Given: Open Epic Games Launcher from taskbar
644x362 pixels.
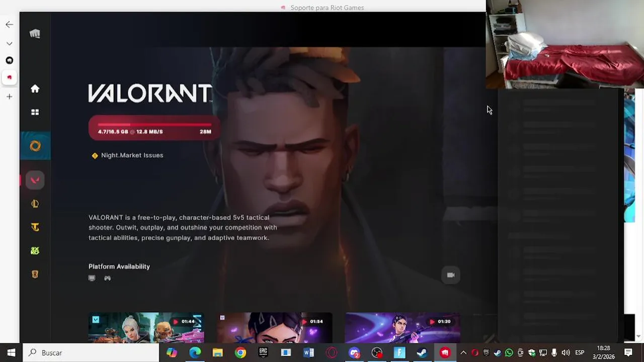Looking at the screenshot, I should click(263, 353).
